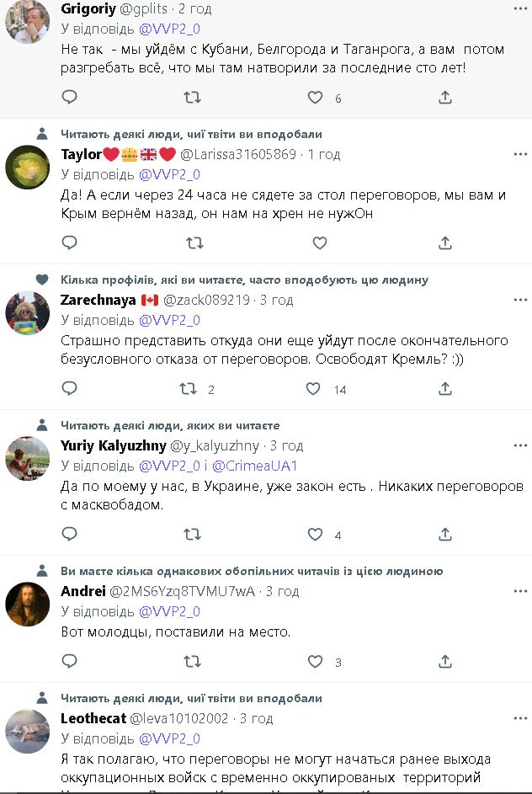Open Taylor's profile avatar
Viewport: 532px width, 794px height.
pyautogui.click(x=27, y=168)
